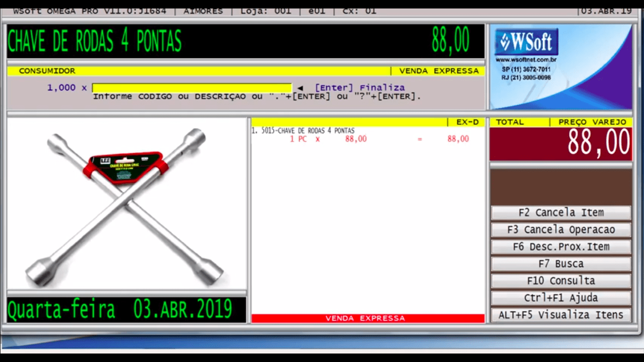644x362 pixels.
Task: Click ALT+F5 Visualiza Itens button
Action: pyautogui.click(x=561, y=314)
